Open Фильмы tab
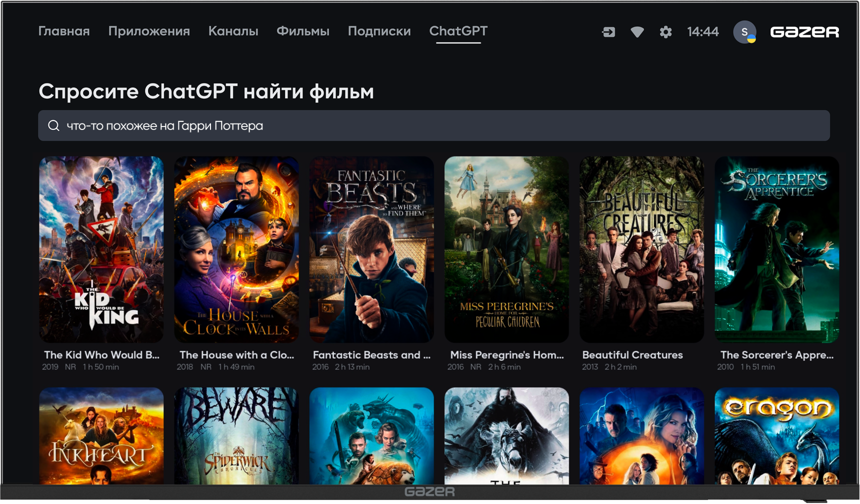 click(x=303, y=31)
